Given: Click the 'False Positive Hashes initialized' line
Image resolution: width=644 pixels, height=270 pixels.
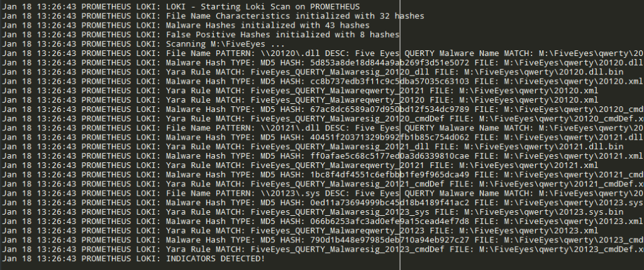Looking at the screenshot, I should (x=201, y=35).
